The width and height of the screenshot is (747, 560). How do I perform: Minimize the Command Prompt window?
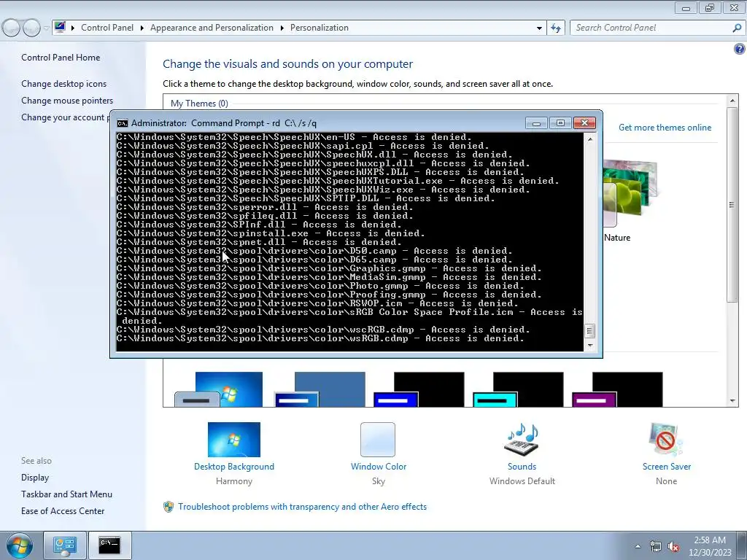pos(536,123)
